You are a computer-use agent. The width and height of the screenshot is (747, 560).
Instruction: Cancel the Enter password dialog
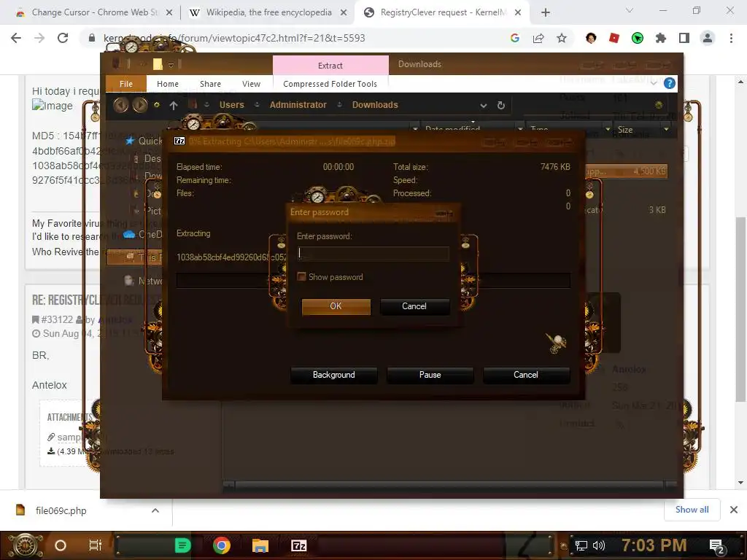point(414,306)
